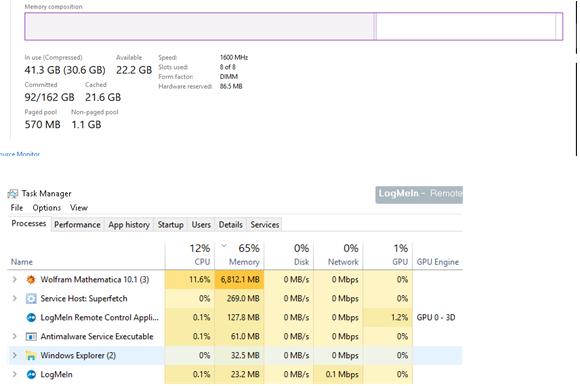Expand the Service Host: Superfetch entry

(14, 298)
